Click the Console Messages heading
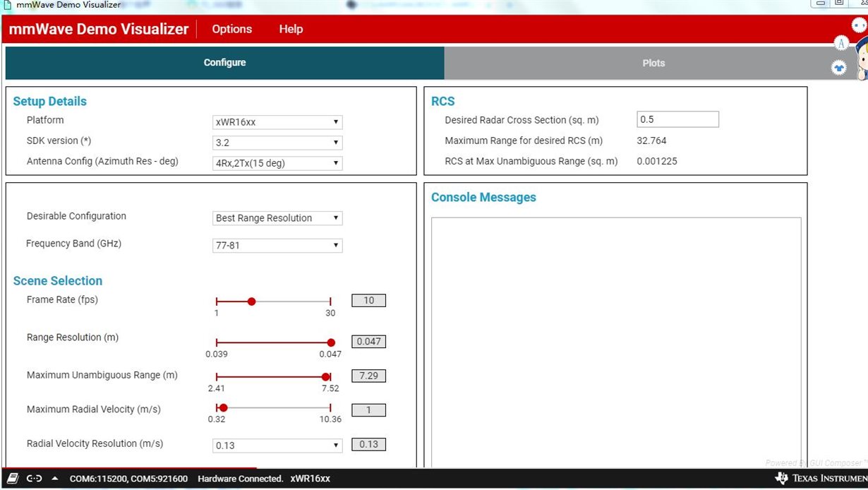Image resolution: width=868 pixels, height=490 pixels. (x=483, y=198)
